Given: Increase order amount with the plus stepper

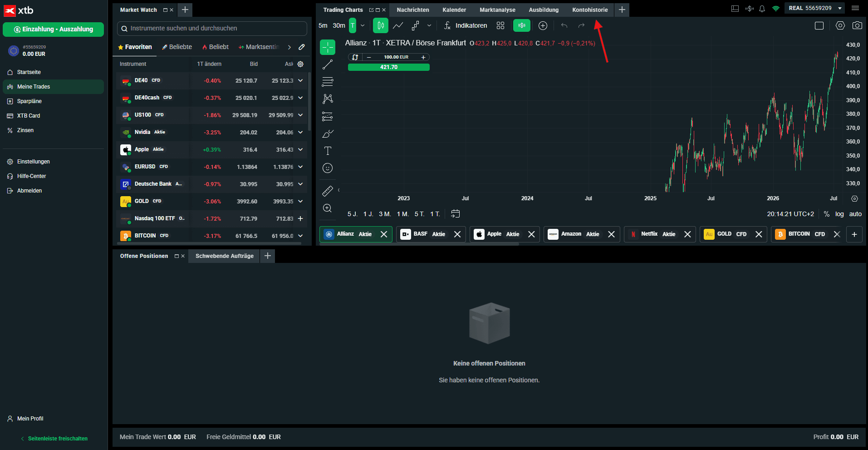Looking at the screenshot, I should [x=423, y=57].
